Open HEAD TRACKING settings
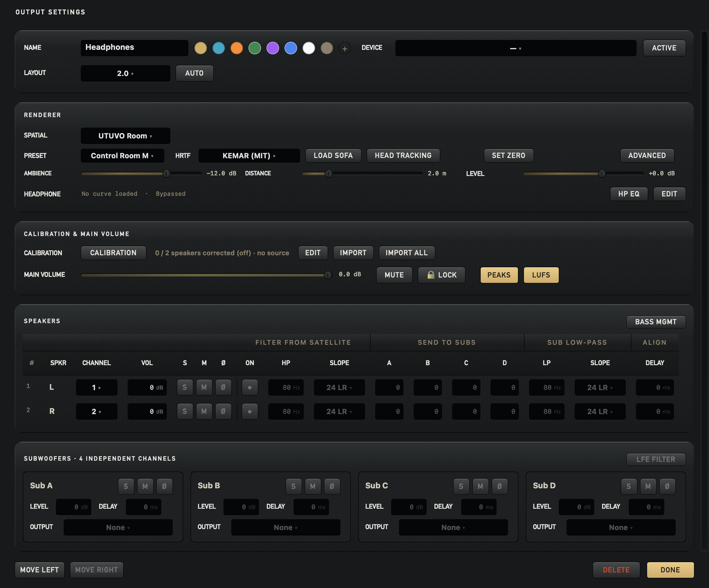 tap(403, 156)
